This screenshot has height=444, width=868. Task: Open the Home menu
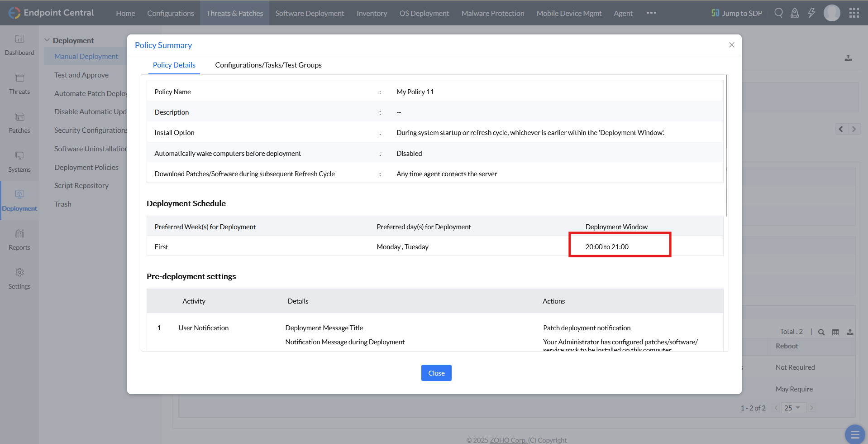coord(125,13)
